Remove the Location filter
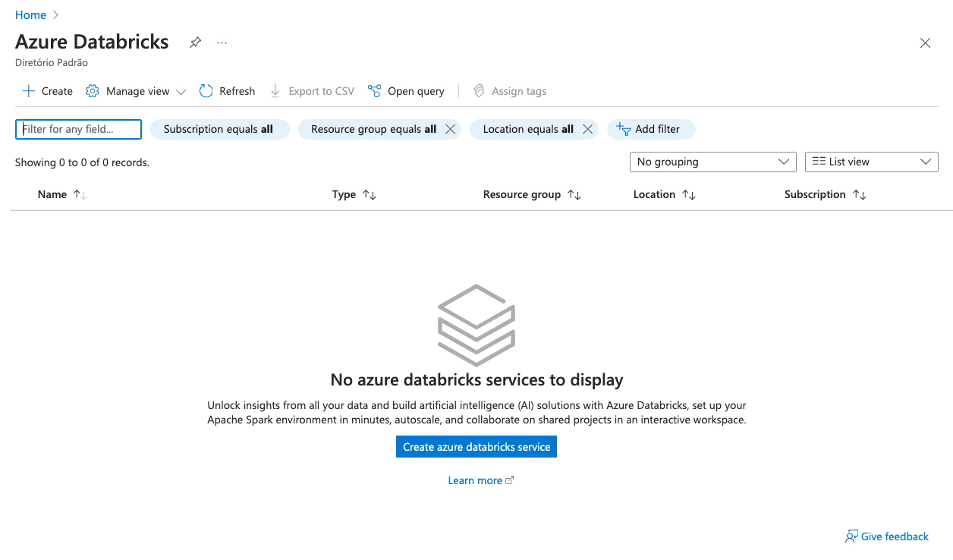953x560 pixels. click(x=587, y=129)
